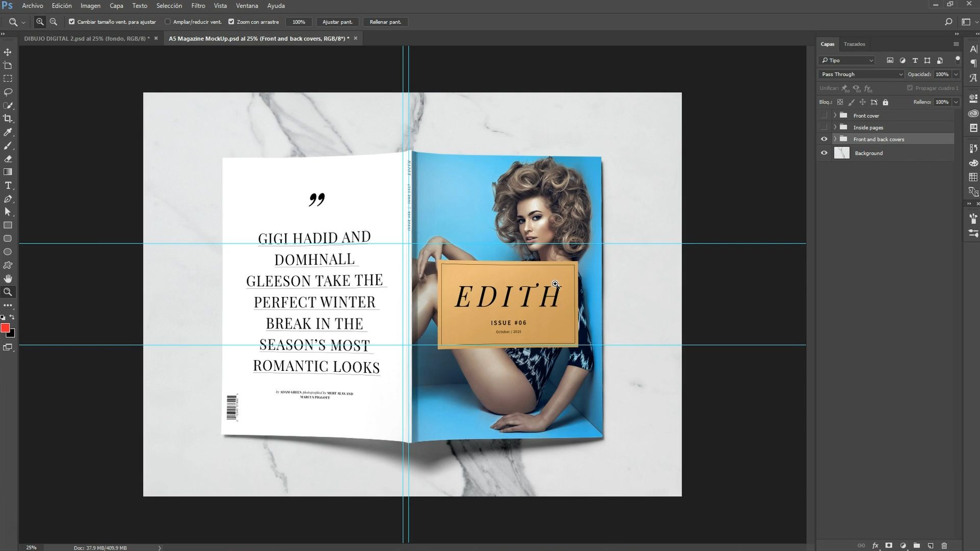Click the red foreground color swatch

(x=5, y=328)
